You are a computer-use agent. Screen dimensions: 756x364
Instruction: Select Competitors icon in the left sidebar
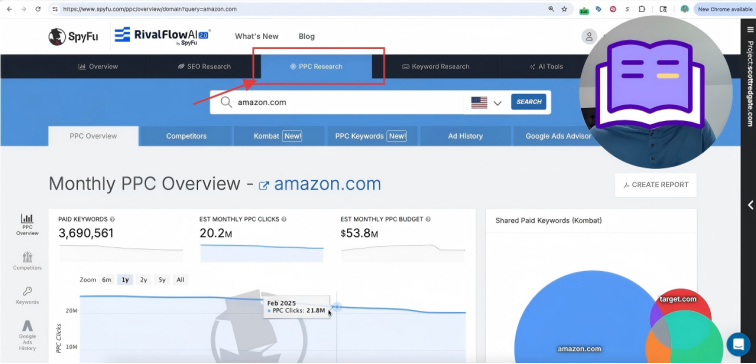click(27, 261)
